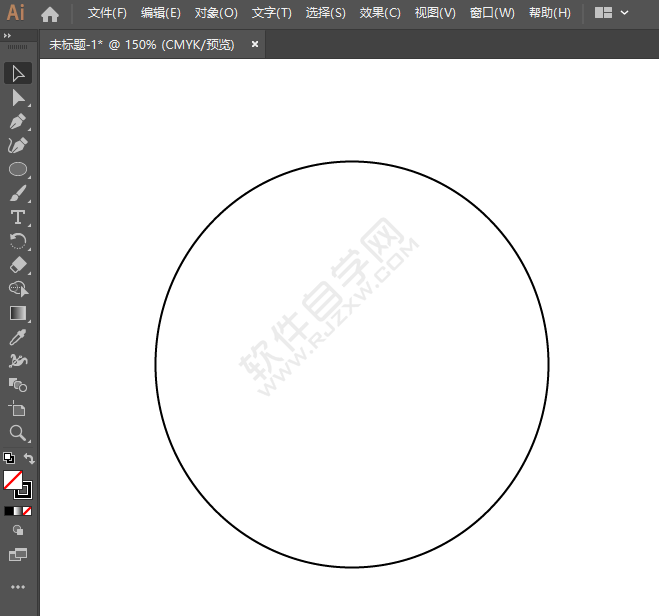Expand the toolbar with double-arrow
This screenshot has height=616, width=659.
[x=9, y=35]
